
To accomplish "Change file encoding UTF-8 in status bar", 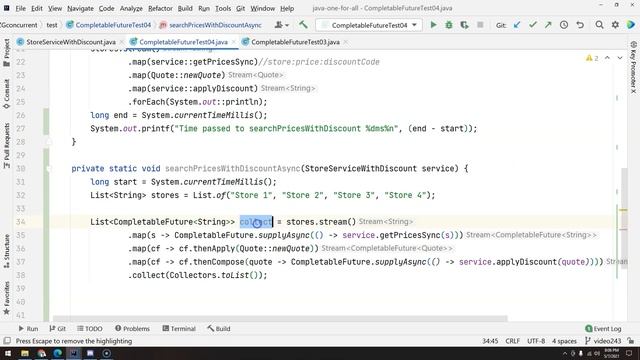I will pos(536,341).
